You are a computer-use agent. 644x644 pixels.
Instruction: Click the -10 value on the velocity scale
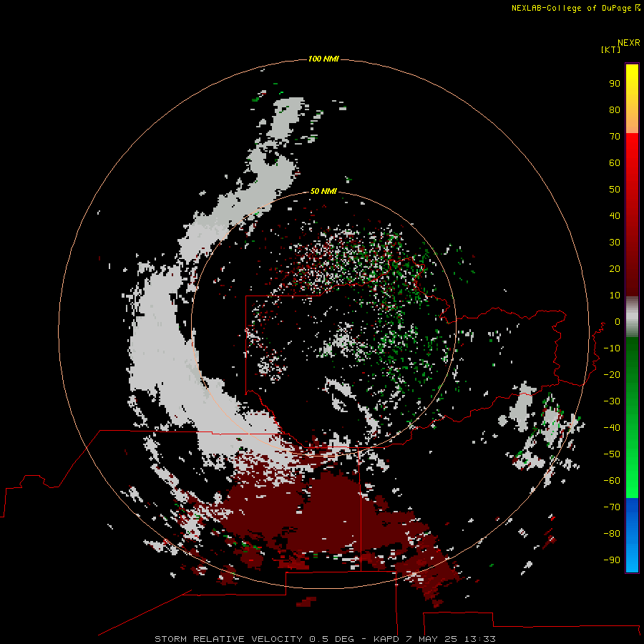click(612, 348)
